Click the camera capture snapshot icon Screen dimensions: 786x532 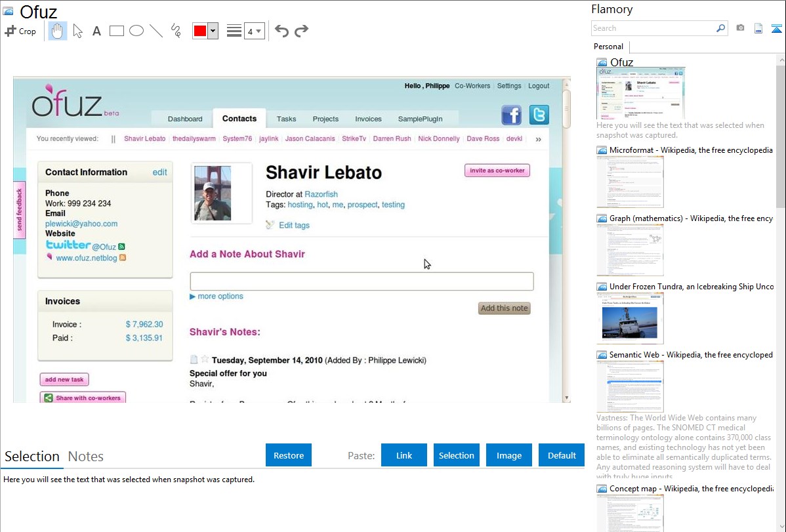pos(740,28)
